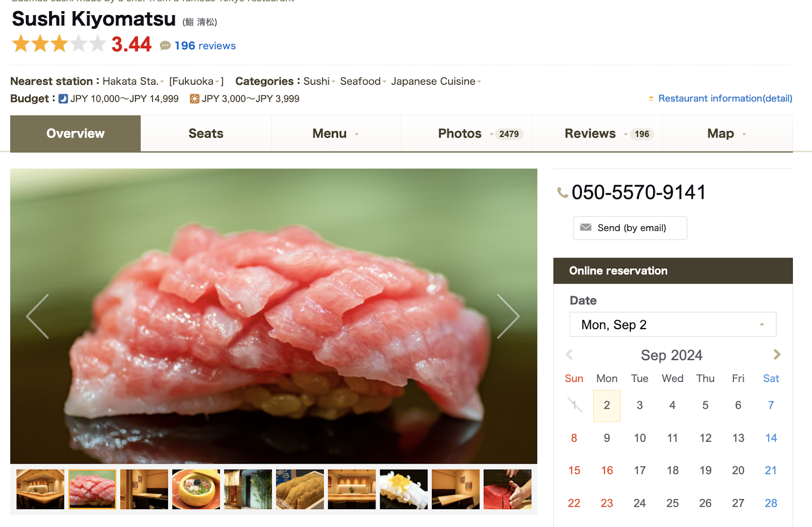Go to next month in calendar

[x=776, y=355]
